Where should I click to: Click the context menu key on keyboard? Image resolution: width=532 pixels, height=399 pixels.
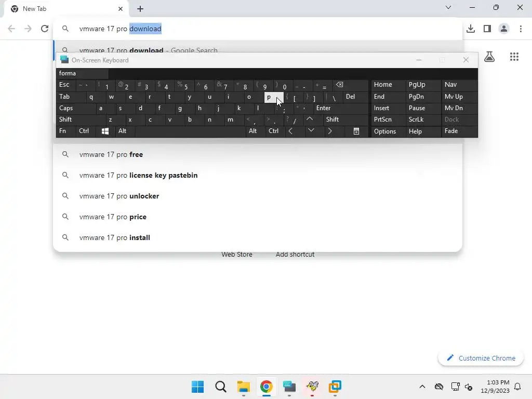pyautogui.click(x=356, y=131)
